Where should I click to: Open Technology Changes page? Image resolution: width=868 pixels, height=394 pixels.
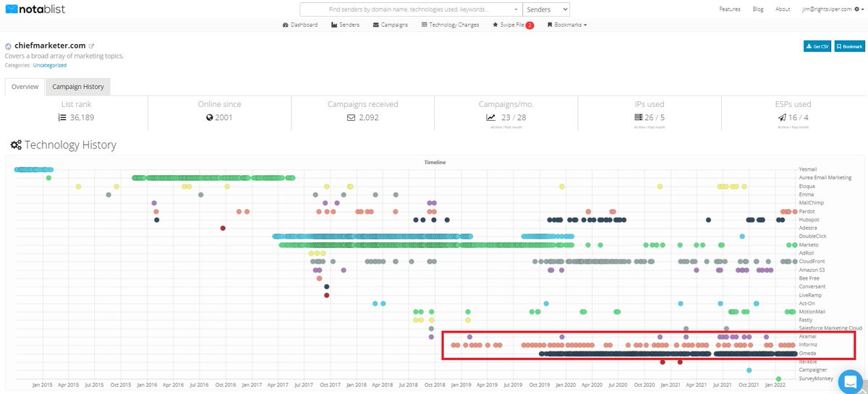(450, 25)
